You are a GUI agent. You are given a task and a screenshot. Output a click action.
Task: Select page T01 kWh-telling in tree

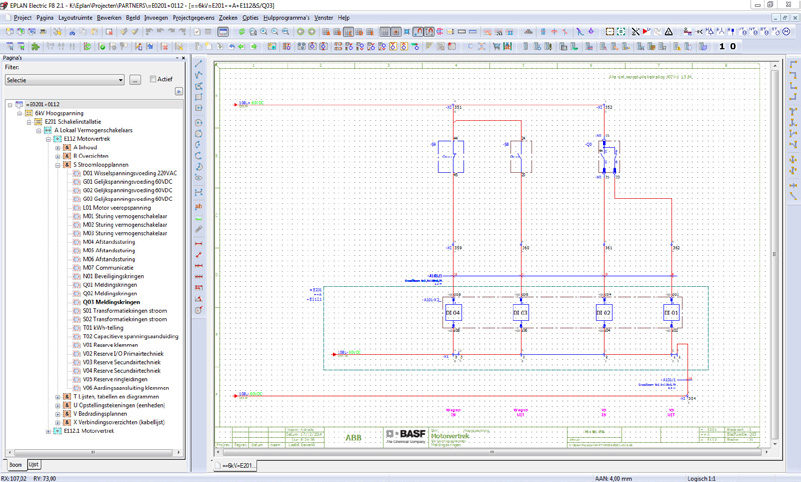tap(102, 327)
